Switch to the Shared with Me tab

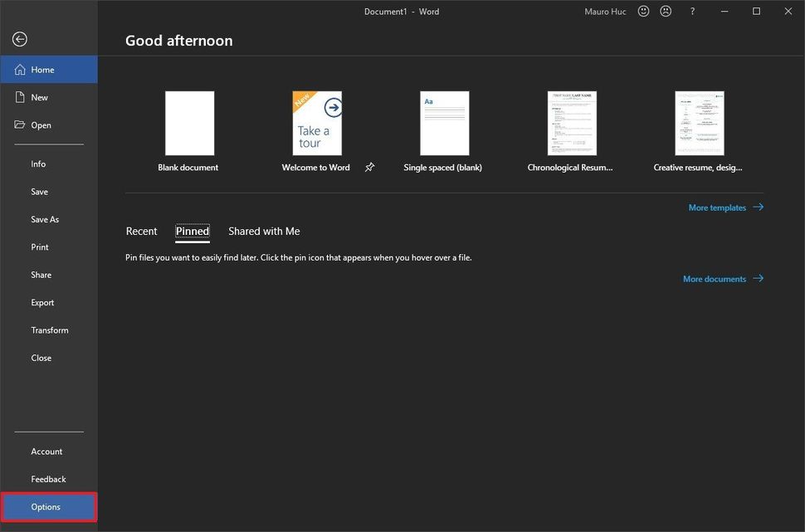(264, 231)
